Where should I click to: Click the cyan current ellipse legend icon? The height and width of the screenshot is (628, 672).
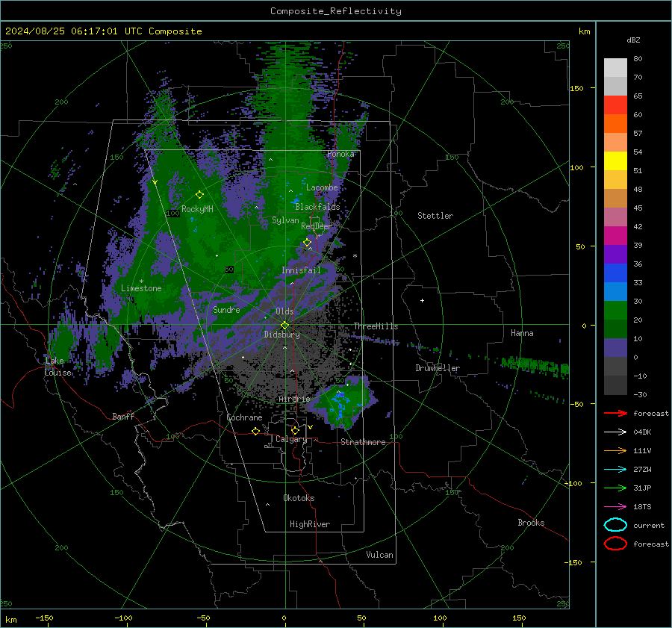(615, 525)
